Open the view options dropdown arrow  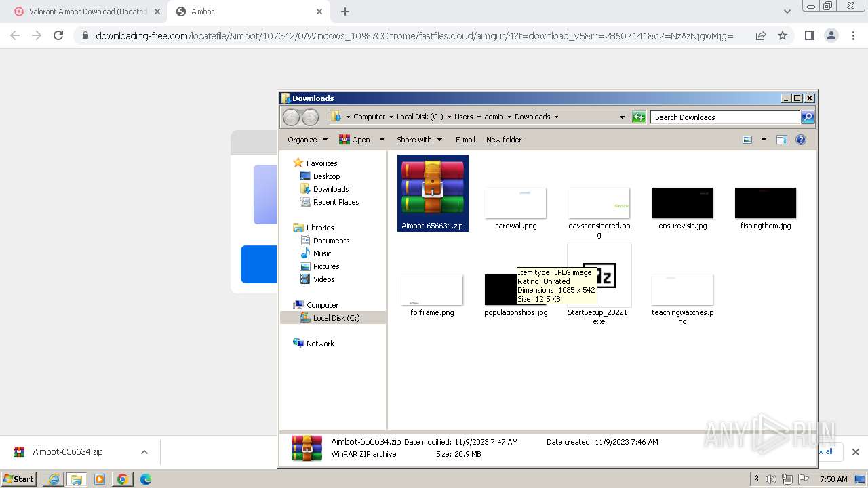[x=764, y=140]
